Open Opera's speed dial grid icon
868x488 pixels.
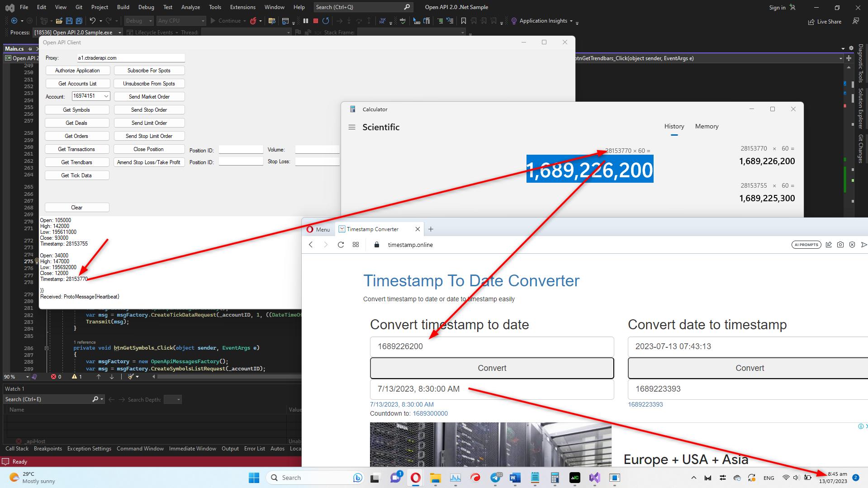[x=356, y=245]
